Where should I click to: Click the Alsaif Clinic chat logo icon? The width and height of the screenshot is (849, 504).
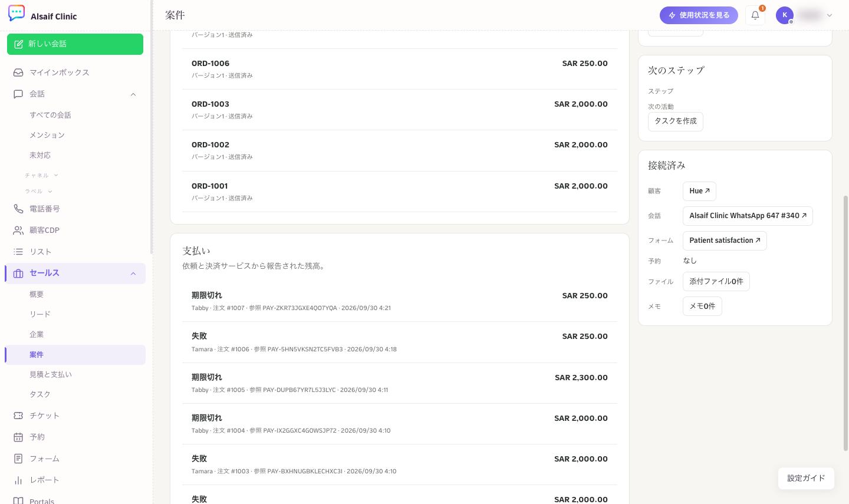tap(17, 13)
